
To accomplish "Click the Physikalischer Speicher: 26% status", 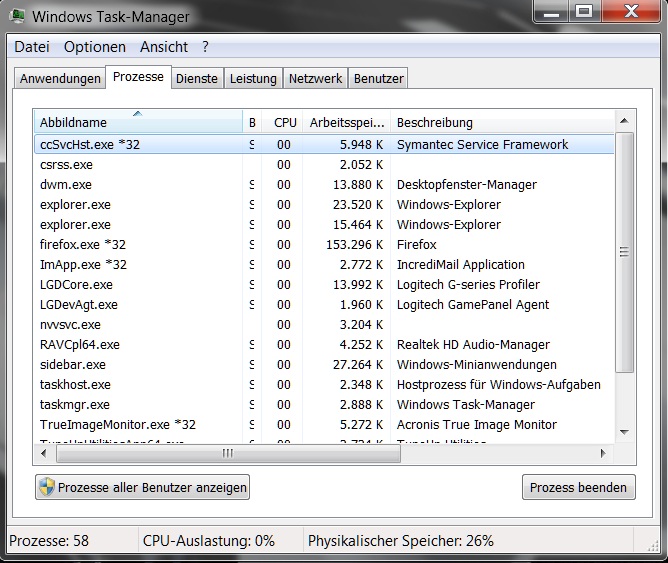I will tap(400, 541).
